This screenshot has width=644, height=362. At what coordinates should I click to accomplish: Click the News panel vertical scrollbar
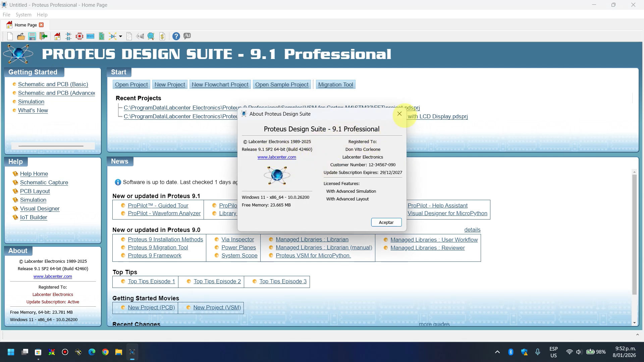(x=634, y=235)
